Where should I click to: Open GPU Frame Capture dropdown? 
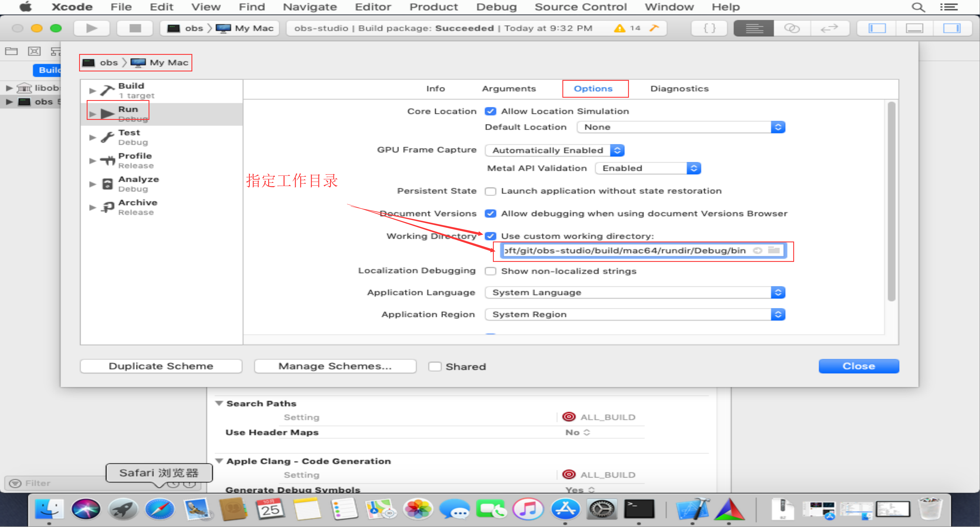coord(555,150)
